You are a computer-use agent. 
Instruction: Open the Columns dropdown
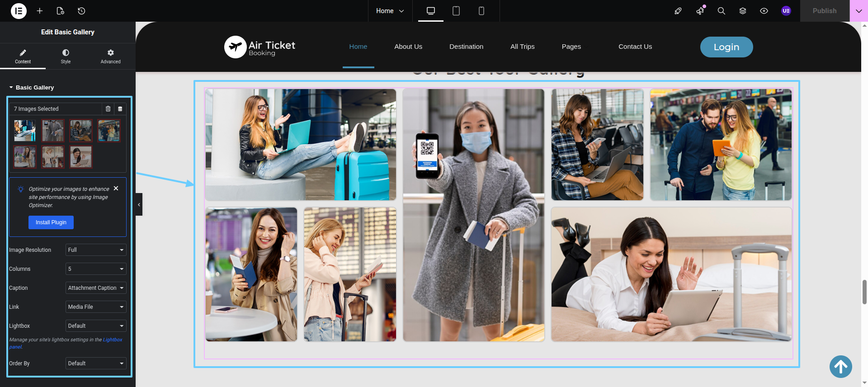tap(96, 269)
